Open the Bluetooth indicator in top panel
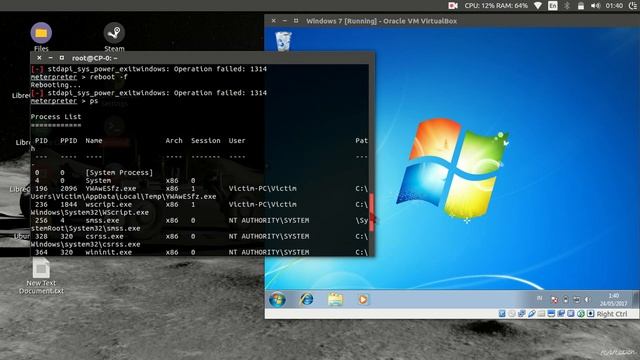The image size is (640, 360). pyautogui.click(x=567, y=5)
